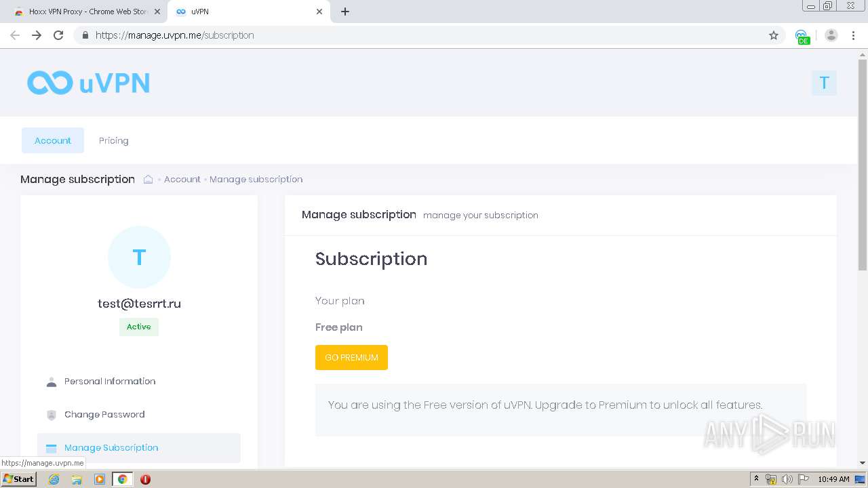Open the Pricing navigation tab
Viewport: 868px width, 488px height.
(113, 140)
